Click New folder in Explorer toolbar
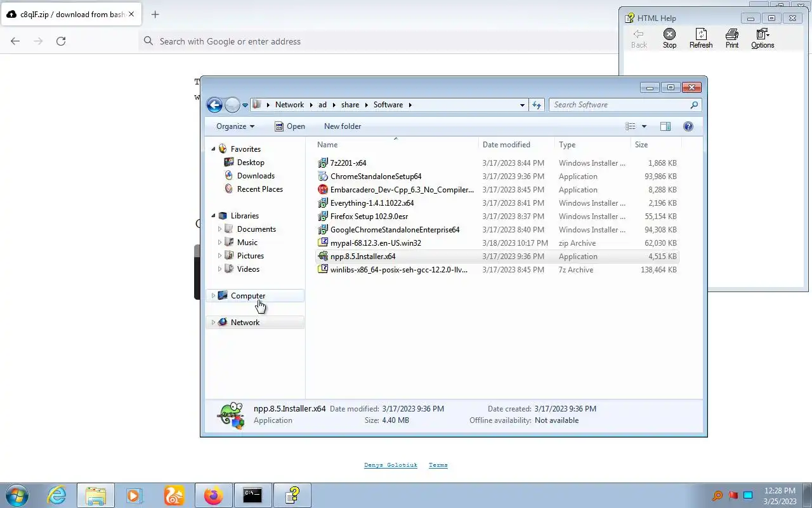Image resolution: width=812 pixels, height=508 pixels. [x=343, y=126]
